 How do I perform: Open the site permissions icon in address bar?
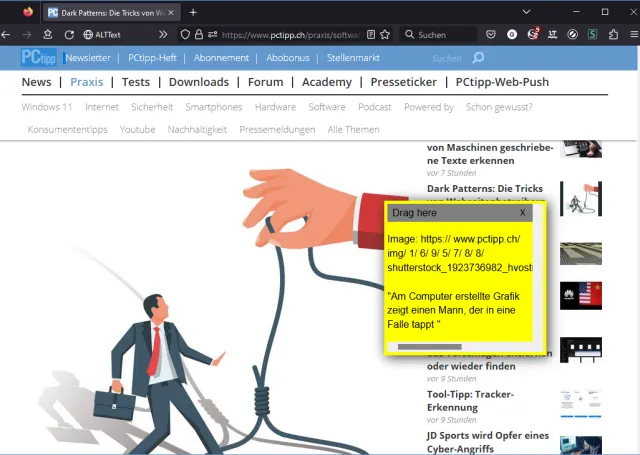[212, 34]
